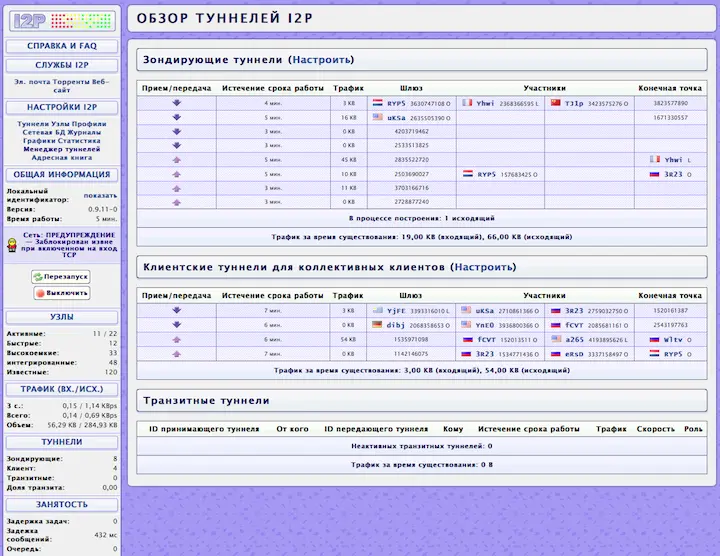Screen dimensions: 720x556
Task: Click the Russian flag beside 3R23 in exploratory tunnels
Action: [654, 174]
